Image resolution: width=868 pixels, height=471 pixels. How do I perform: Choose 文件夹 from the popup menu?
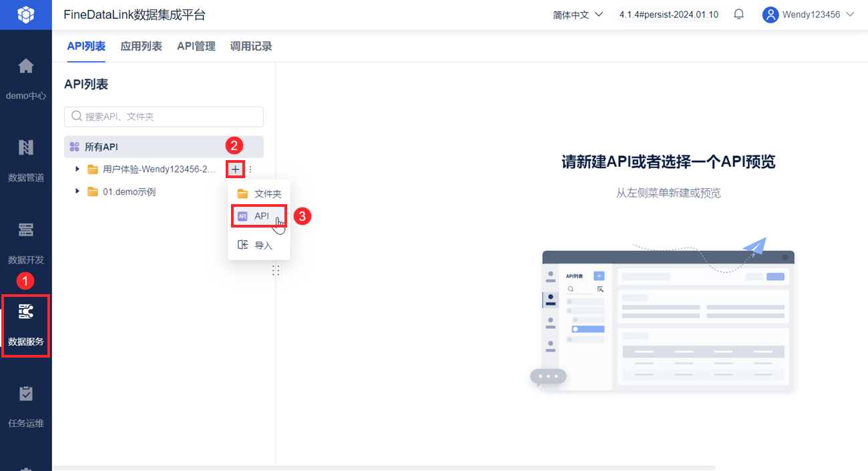click(x=259, y=194)
